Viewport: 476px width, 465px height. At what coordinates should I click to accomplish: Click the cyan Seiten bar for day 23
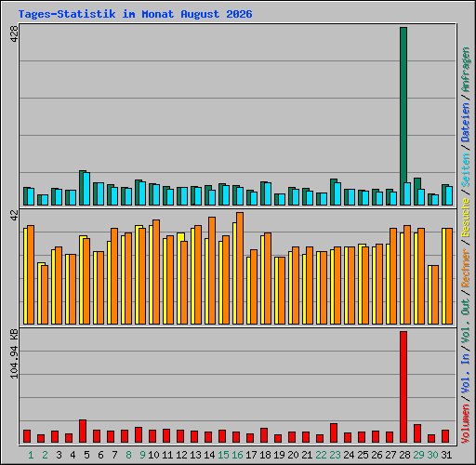coord(337,193)
